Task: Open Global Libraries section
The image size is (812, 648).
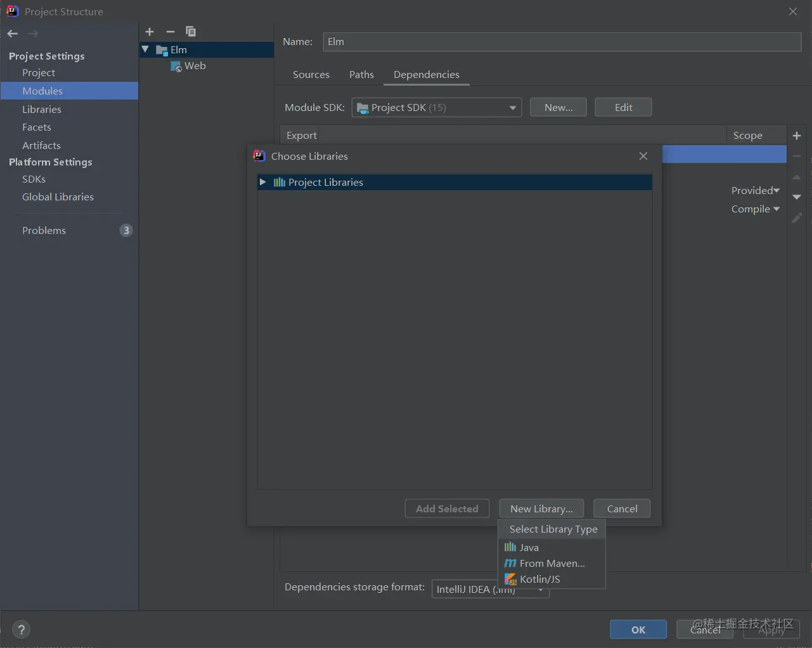Action: 58,197
